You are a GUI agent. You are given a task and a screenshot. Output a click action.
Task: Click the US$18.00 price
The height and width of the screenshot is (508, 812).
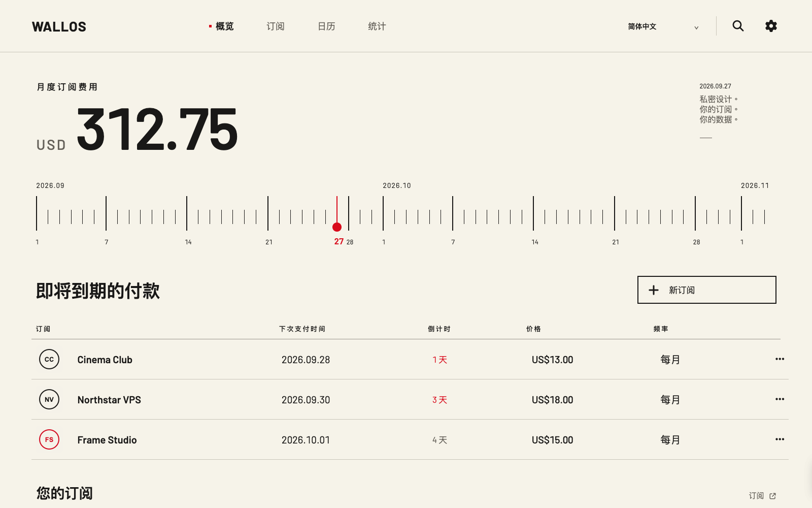click(552, 400)
